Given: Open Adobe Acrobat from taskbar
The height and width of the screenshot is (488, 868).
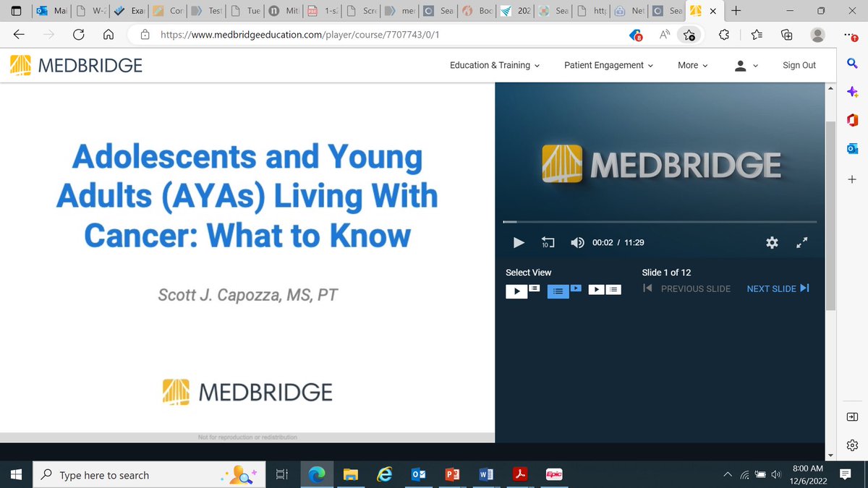Looking at the screenshot, I should point(520,475).
